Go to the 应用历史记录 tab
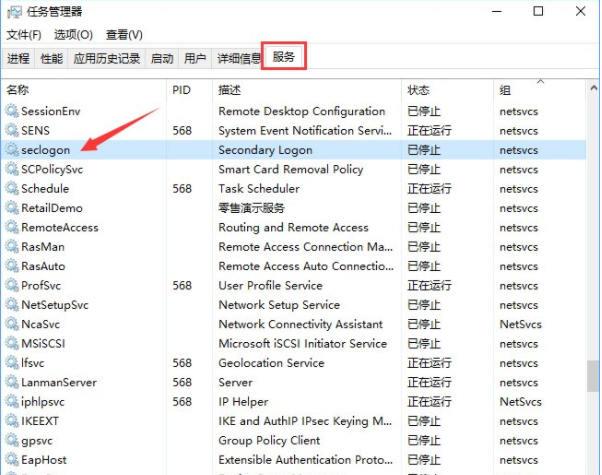The width and height of the screenshot is (602, 475). [107, 59]
